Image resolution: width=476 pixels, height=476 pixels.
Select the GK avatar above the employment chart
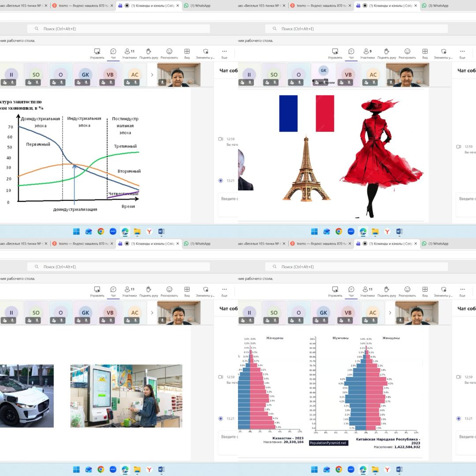click(86, 75)
